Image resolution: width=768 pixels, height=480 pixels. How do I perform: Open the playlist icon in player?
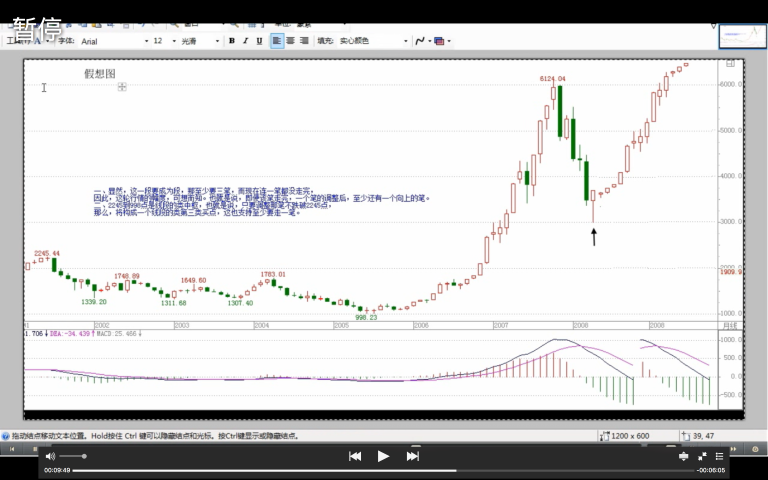[x=718, y=456]
